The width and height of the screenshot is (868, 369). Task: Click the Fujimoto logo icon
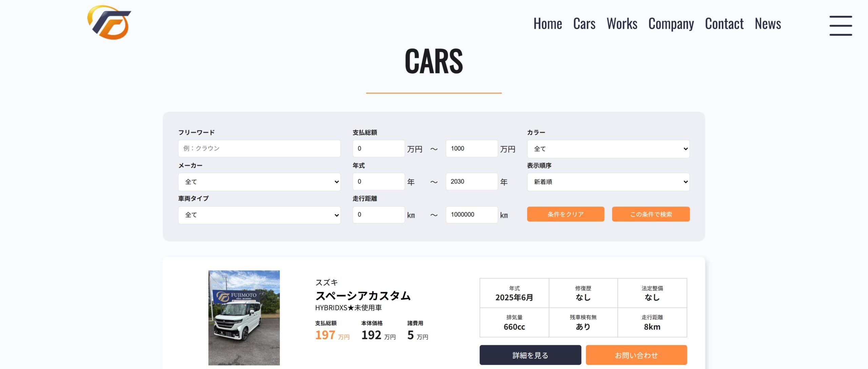109,22
